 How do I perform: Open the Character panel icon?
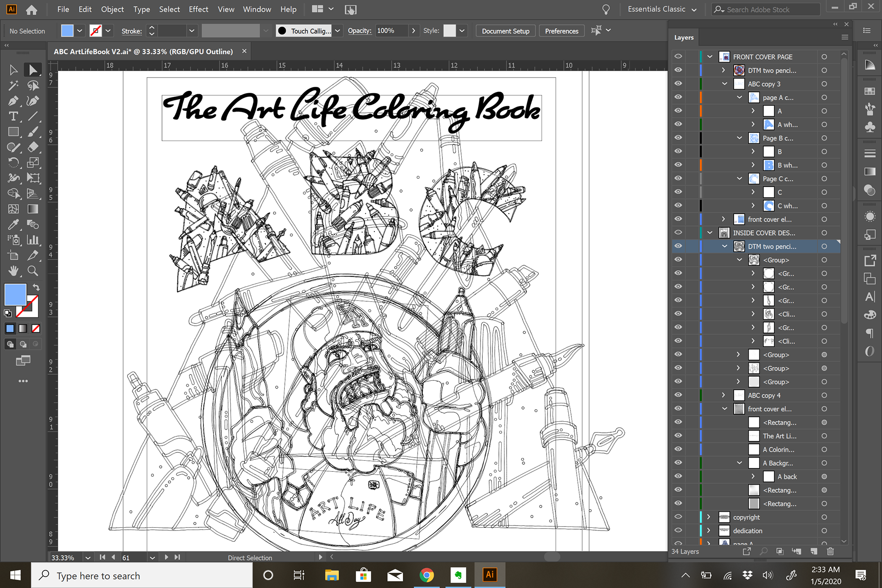point(870,297)
